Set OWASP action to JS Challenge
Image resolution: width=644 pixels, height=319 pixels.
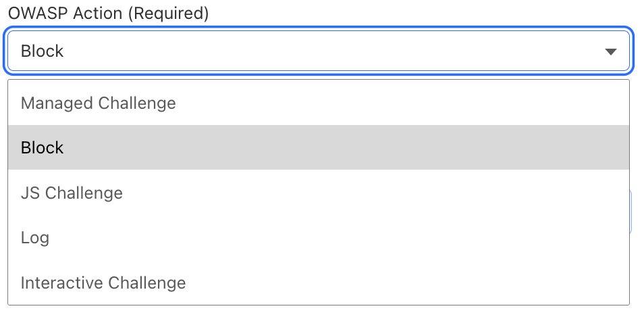point(72,193)
